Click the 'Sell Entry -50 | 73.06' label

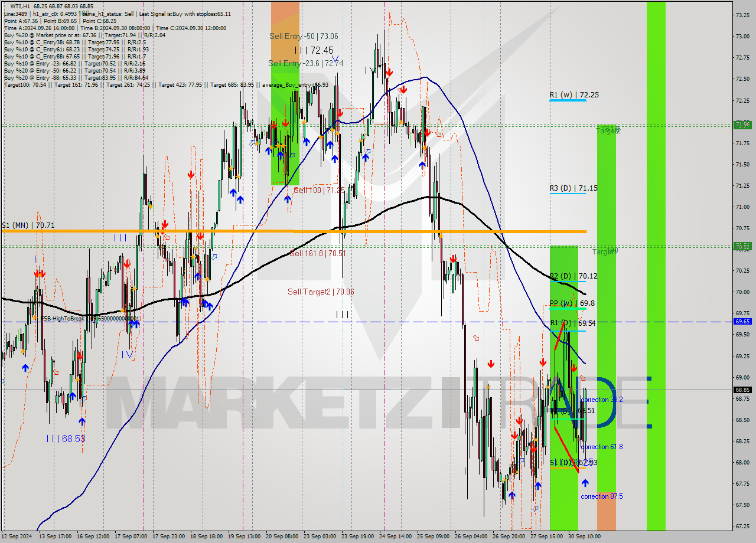point(304,36)
